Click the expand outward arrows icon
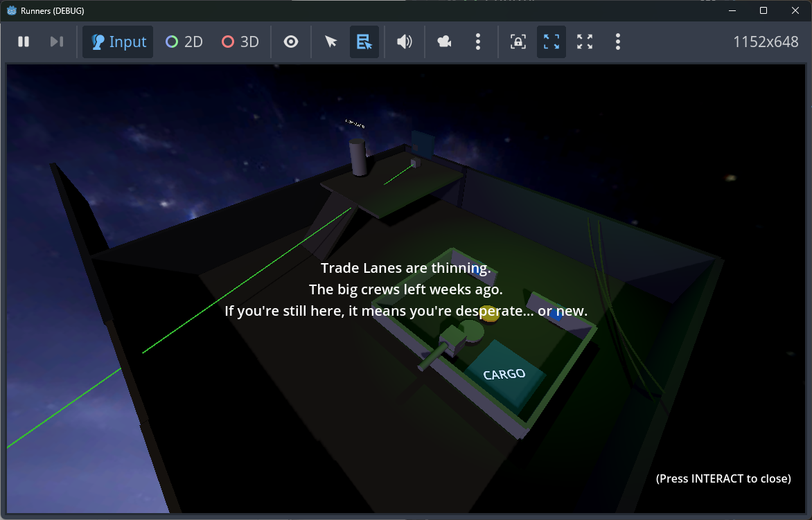This screenshot has width=812, height=520. pyautogui.click(x=585, y=42)
